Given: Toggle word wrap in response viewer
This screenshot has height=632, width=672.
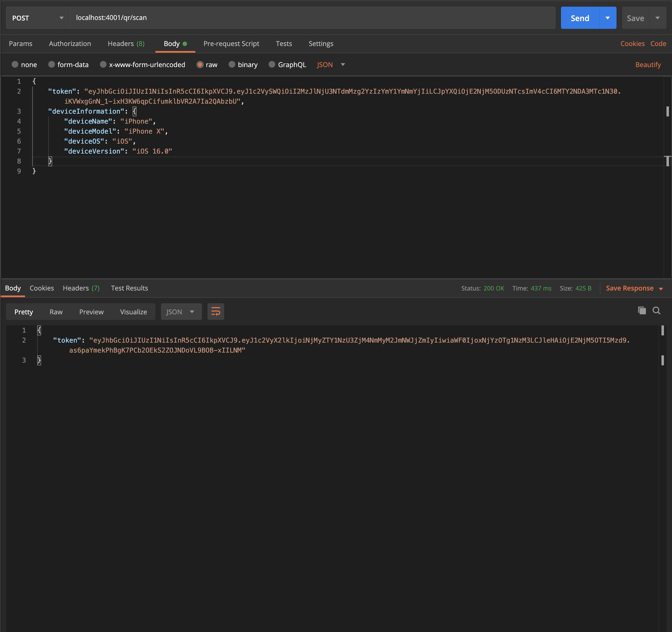Looking at the screenshot, I should 216,312.
